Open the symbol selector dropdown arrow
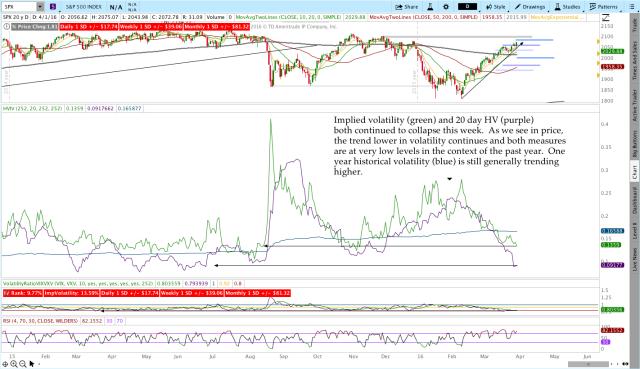The height and width of the screenshot is (369, 640). (40, 7)
